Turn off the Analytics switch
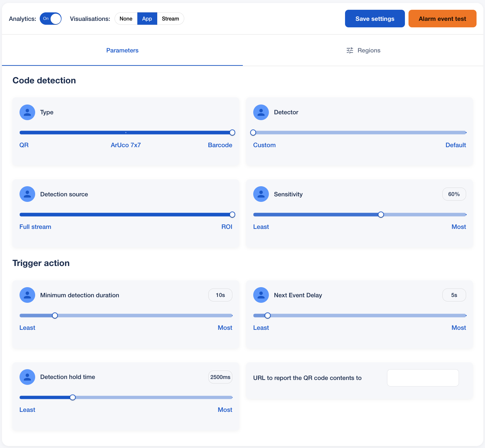Image resolution: width=485 pixels, height=448 pixels. click(x=50, y=19)
